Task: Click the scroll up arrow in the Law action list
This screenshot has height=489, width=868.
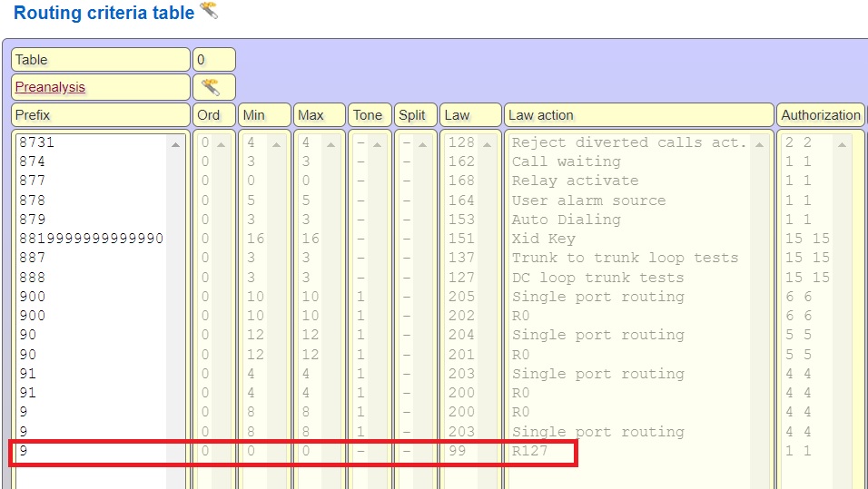Action: coord(759,143)
